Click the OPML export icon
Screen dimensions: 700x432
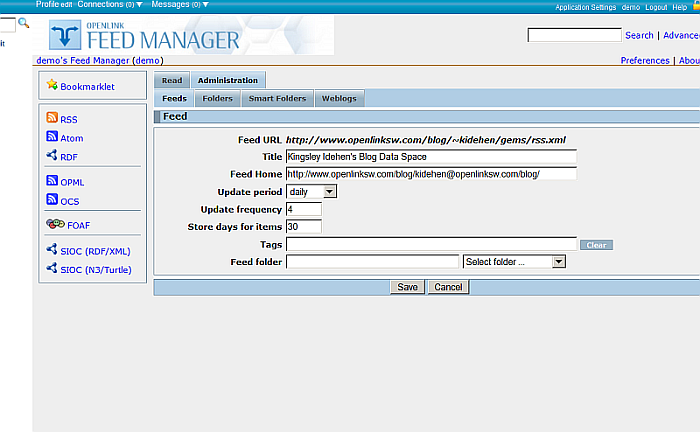click(x=52, y=182)
